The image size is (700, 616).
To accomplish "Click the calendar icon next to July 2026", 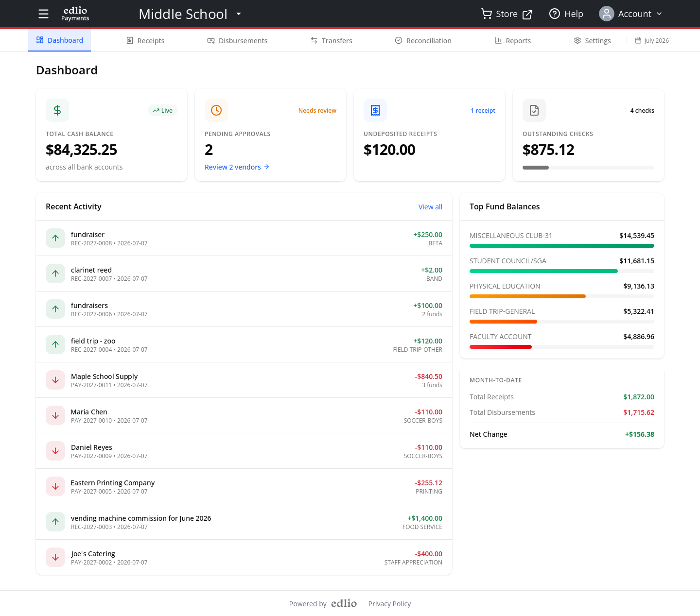I will (638, 40).
